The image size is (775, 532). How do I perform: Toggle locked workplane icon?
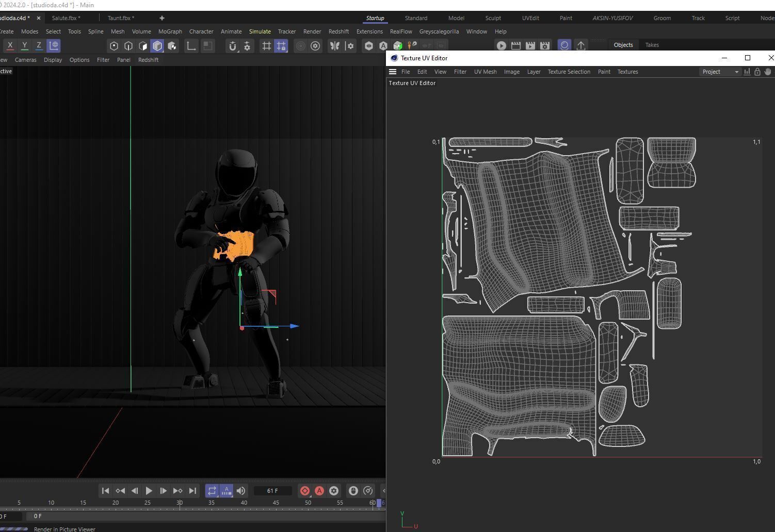coord(281,46)
